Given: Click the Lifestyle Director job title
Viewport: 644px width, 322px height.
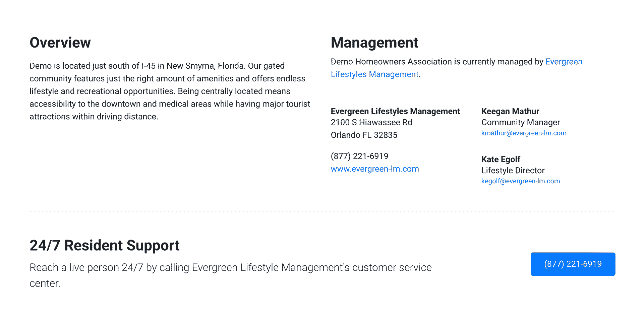Looking at the screenshot, I should [x=513, y=170].
